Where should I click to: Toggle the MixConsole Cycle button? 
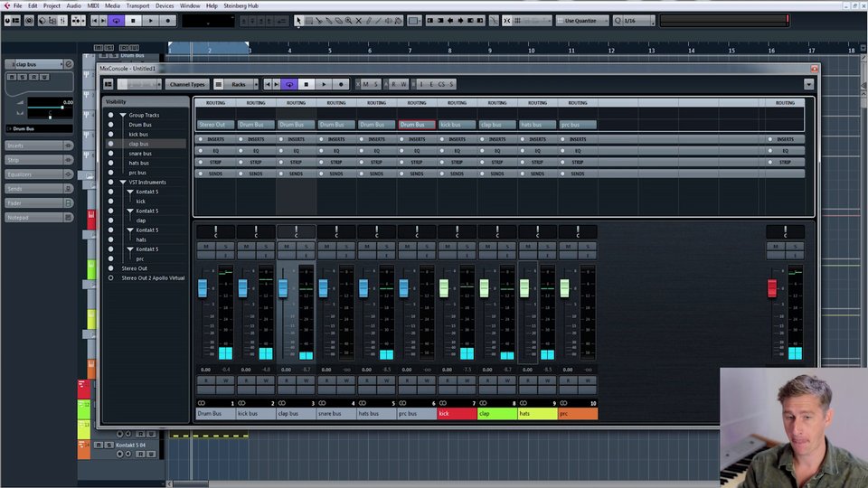[x=289, y=84]
